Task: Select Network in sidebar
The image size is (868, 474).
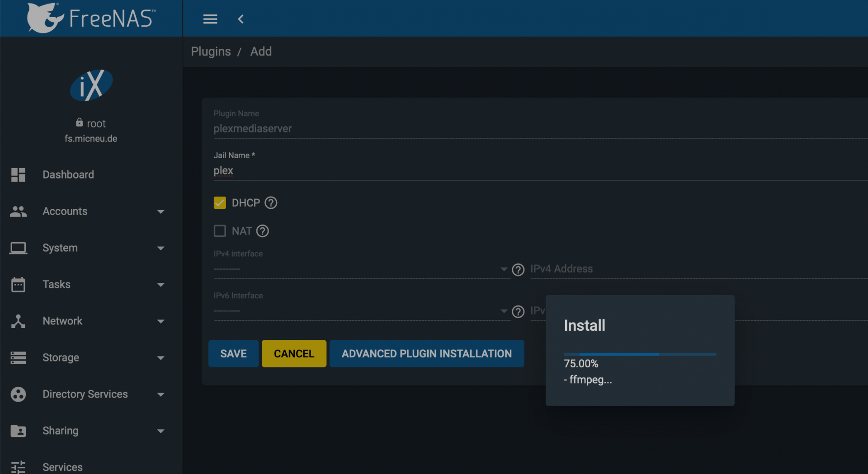Action: click(62, 321)
